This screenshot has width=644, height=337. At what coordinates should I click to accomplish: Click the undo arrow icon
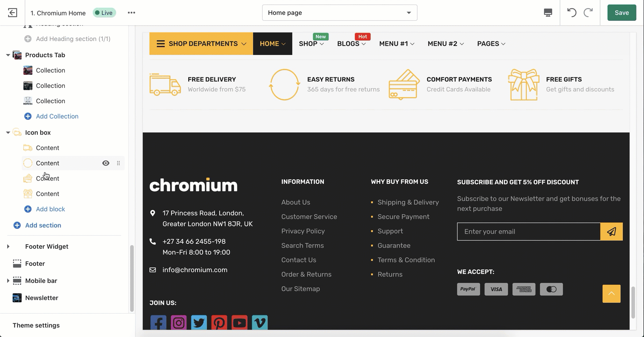click(572, 13)
